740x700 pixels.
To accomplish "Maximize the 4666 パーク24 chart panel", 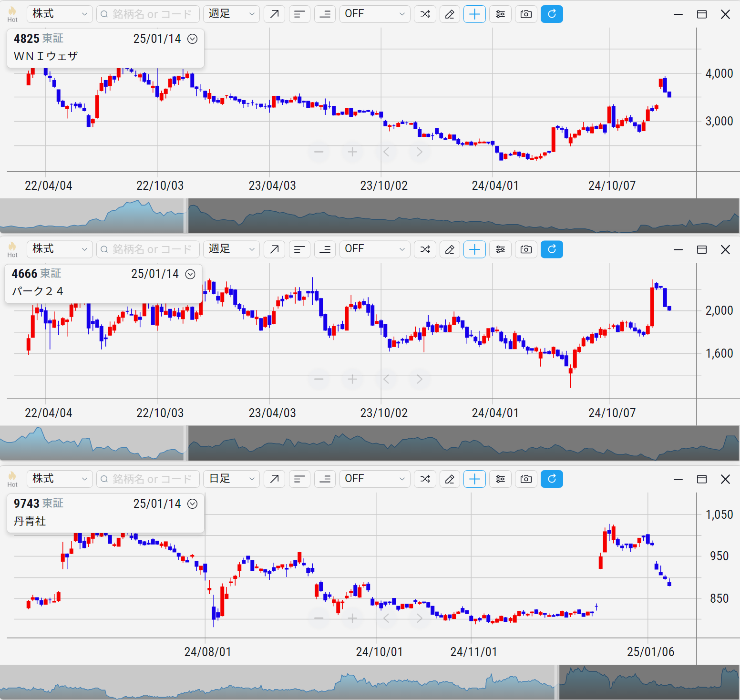I will 702,249.
